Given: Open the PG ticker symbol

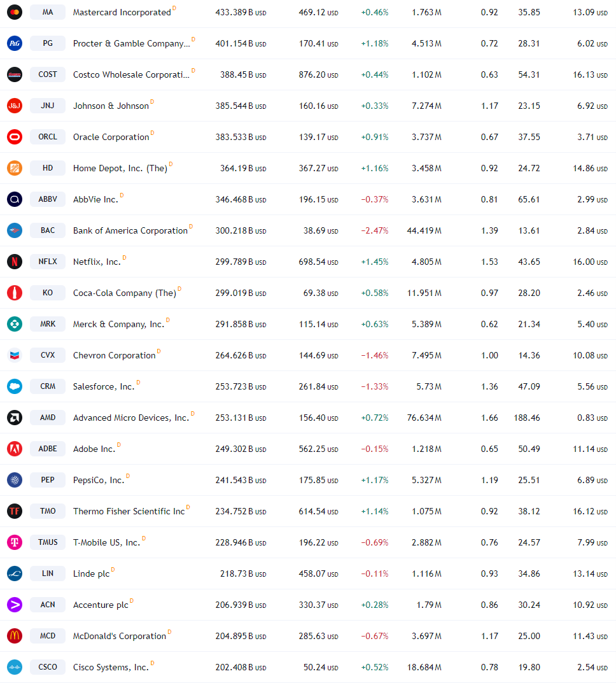Looking at the screenshot, I should click(48, 43).
